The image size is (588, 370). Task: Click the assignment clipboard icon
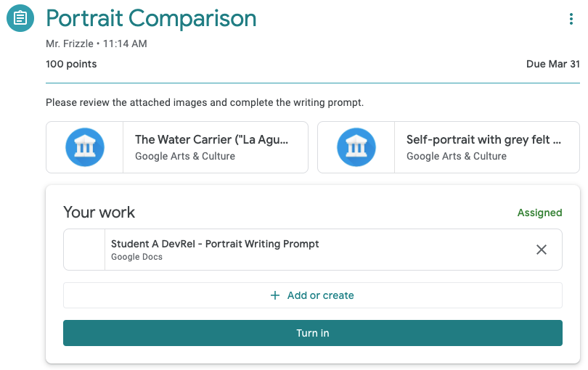pyautogui.click(x=21, y=17)
